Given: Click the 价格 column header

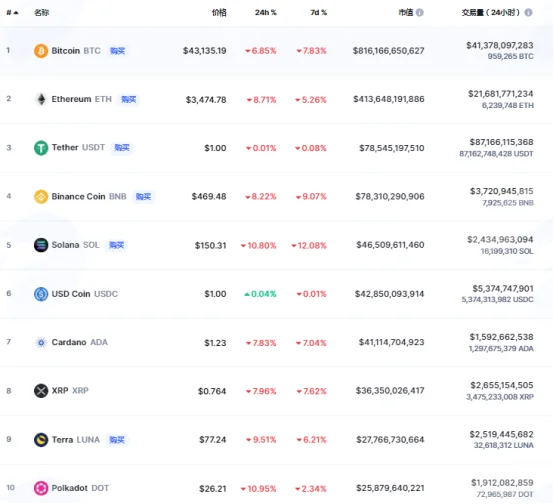Looking at the screenshot, I should pos(219,13).
